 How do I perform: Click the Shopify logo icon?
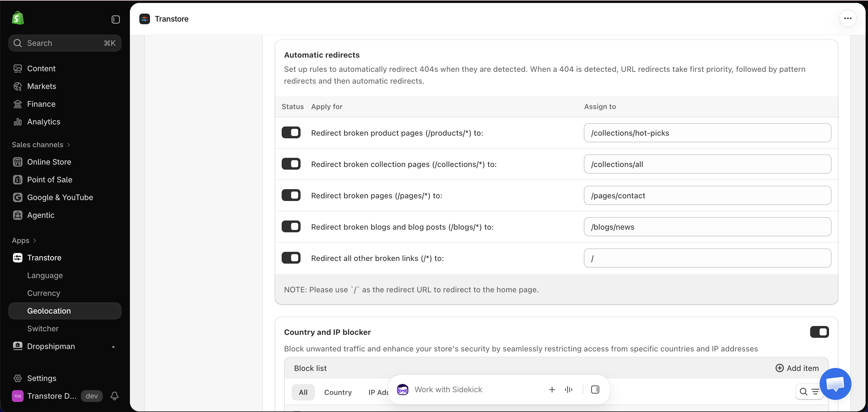[x=18, y=18]
